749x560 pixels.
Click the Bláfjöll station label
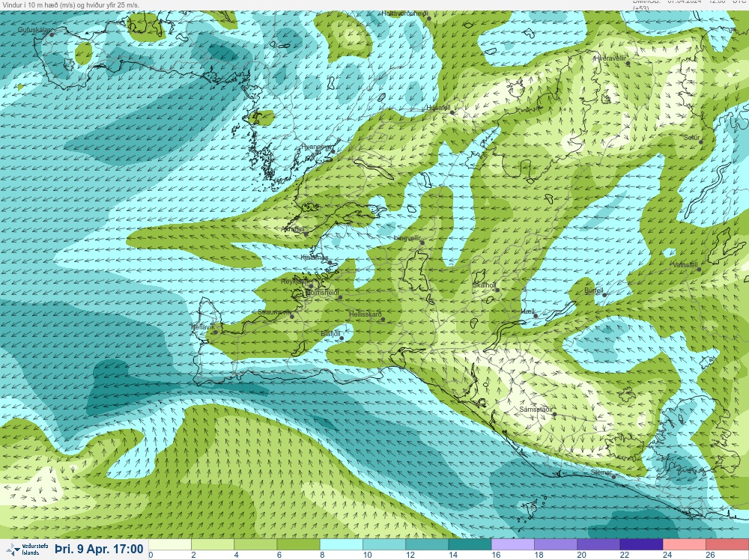(x=330, y=334)
